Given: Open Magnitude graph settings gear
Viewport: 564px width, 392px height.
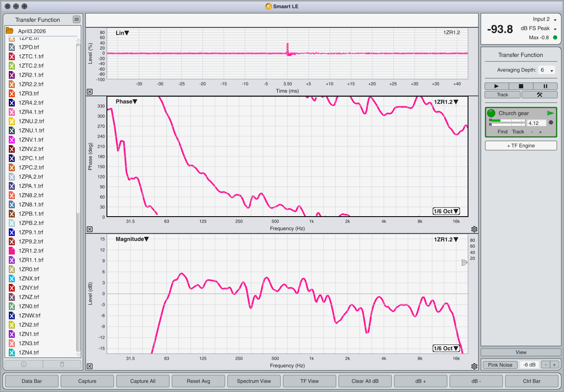Looking at the screenshot, I should click(474, 366).
